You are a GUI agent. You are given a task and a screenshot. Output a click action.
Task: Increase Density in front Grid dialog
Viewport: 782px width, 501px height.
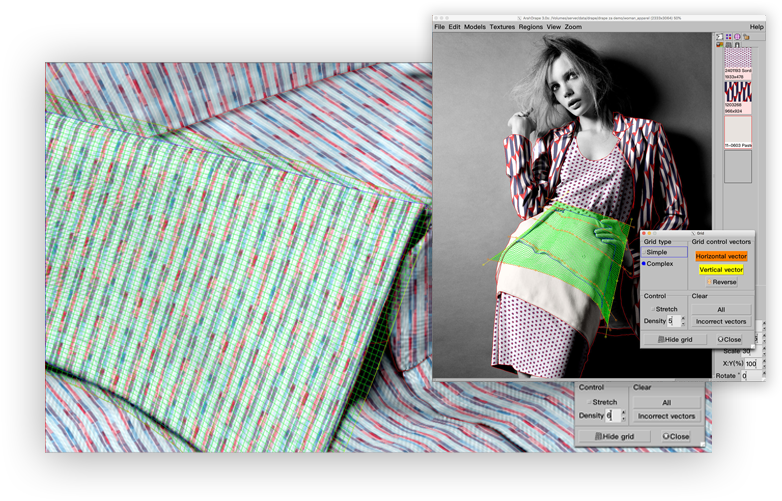683,319
